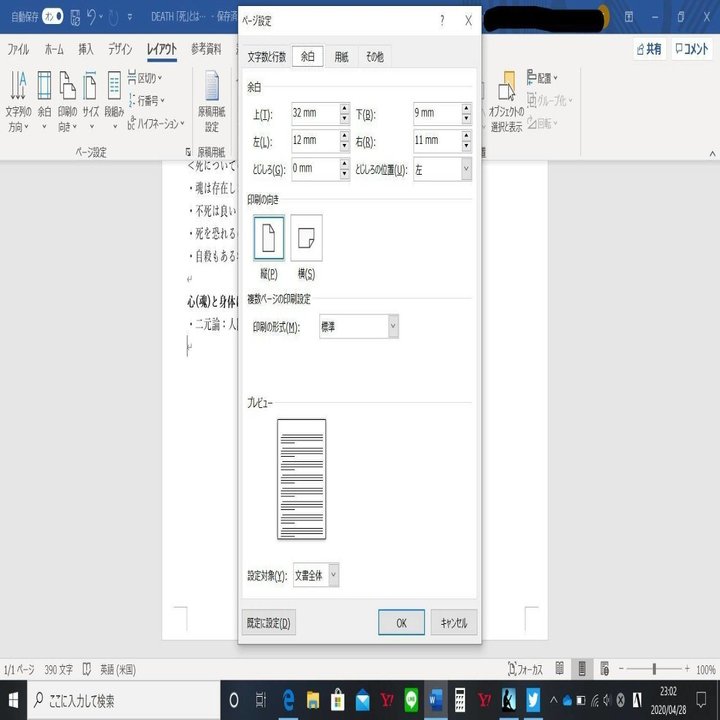Click the コメント Comments button
The image size is (720, 720).
pos(692,49)
